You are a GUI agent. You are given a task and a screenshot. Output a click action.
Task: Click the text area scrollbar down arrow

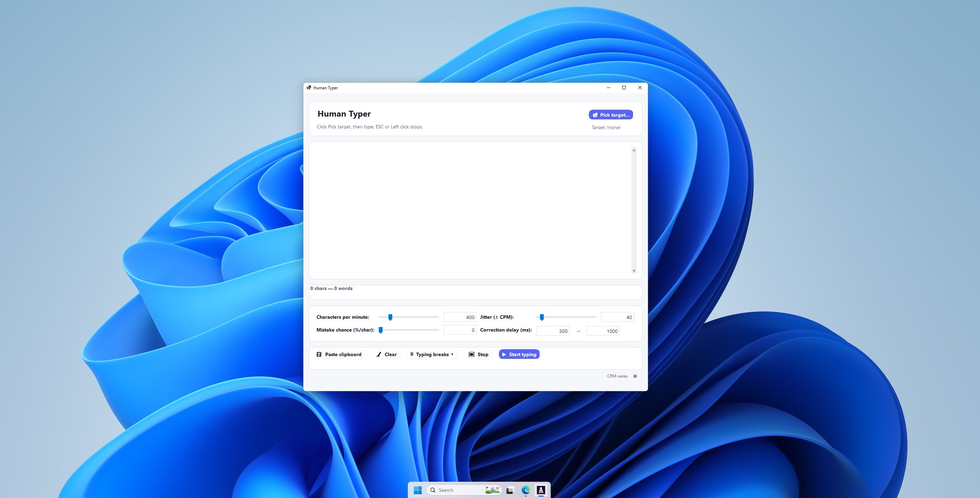pos(634,271)
